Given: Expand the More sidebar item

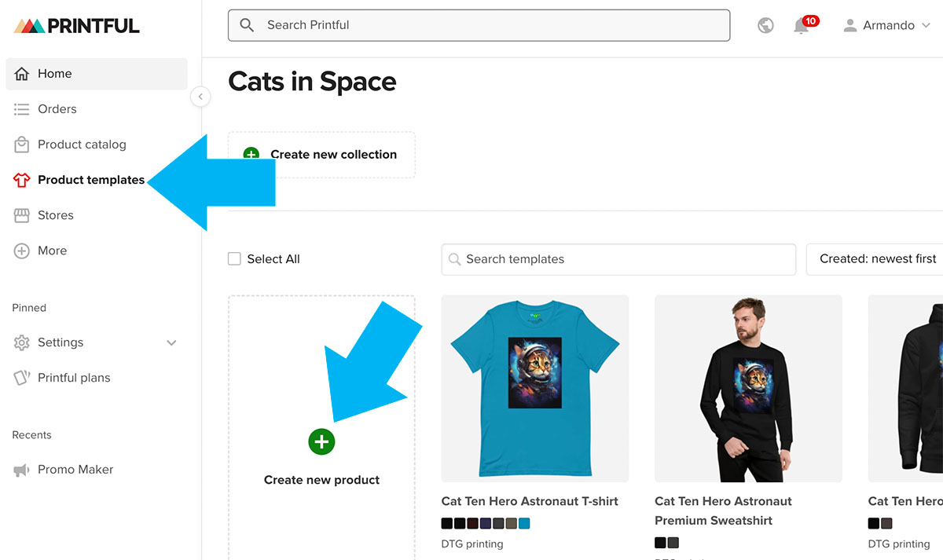Looking at the screenshot, I should click(52, 251).
